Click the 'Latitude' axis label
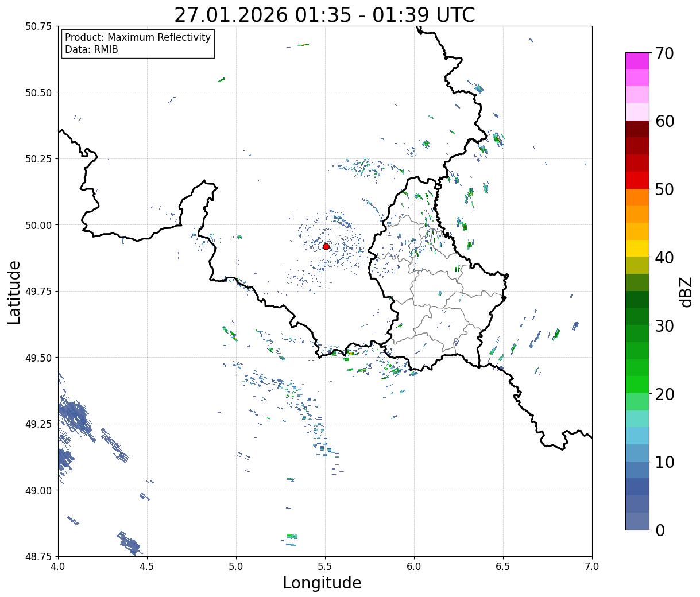700x597 pixels. point(14,292)
